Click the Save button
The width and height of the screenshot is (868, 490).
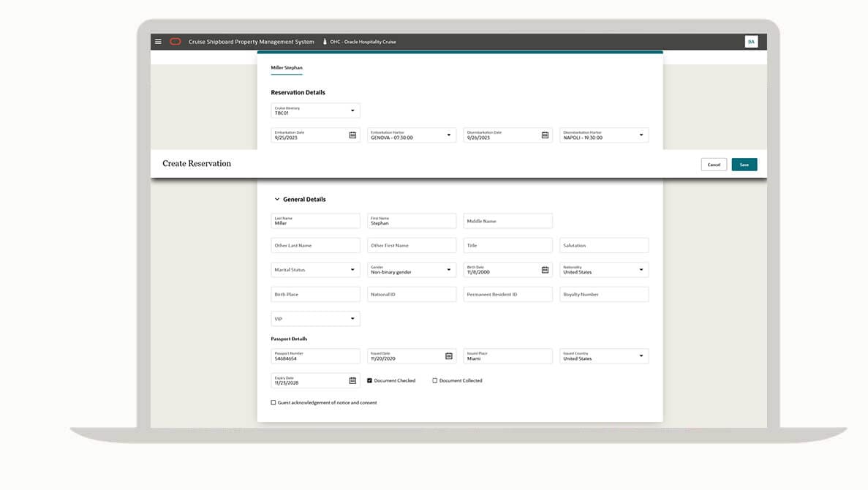744,165
